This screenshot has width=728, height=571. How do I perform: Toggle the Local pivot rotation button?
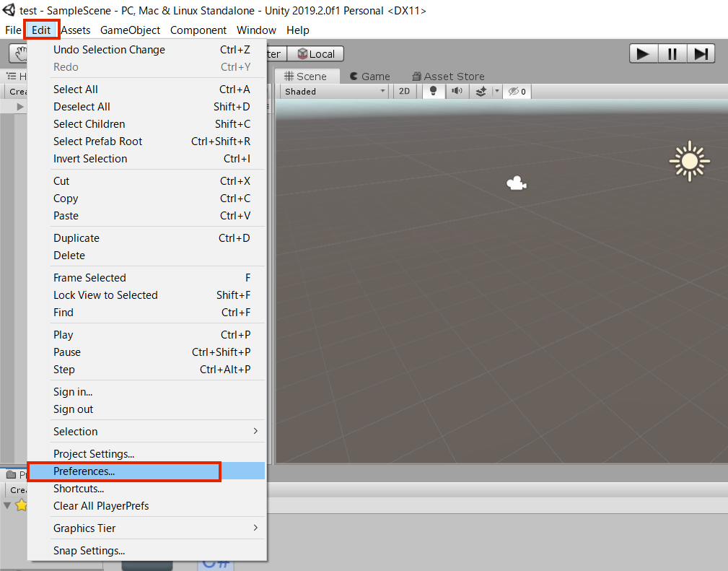click(316, 53)
